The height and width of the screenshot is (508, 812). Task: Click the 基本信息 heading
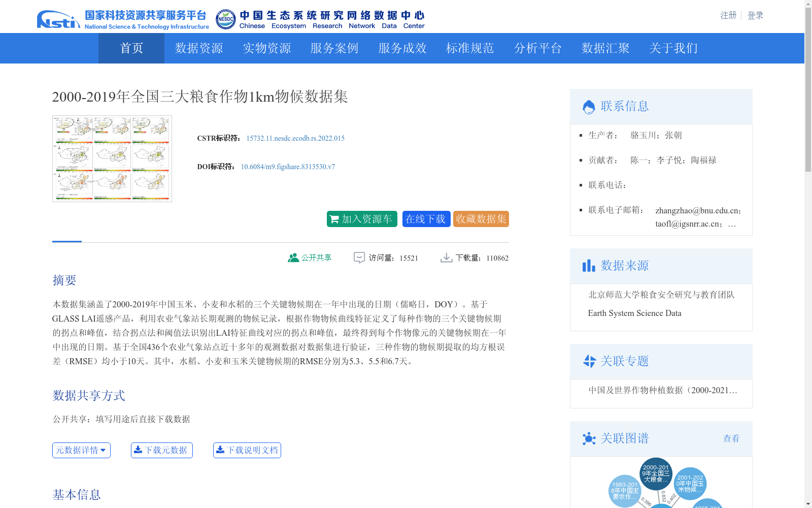pyautogui.click(x=77, y=495)
